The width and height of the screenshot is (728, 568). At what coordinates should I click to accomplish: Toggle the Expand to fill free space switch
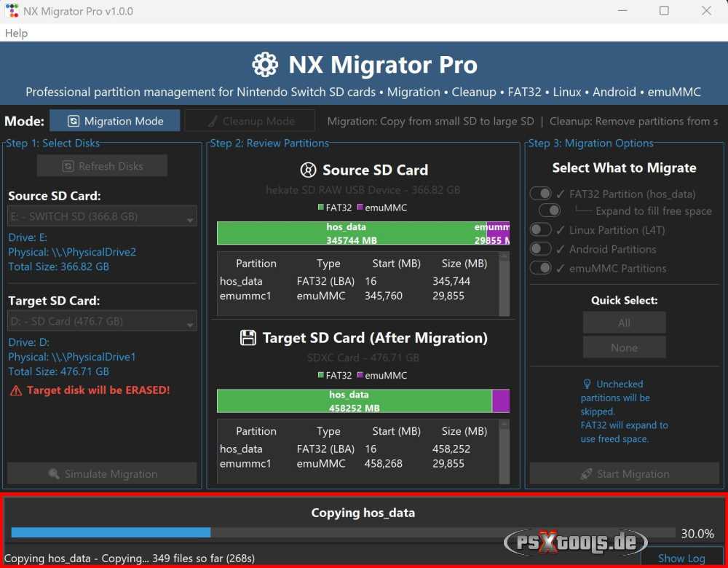tap(550, 210)
